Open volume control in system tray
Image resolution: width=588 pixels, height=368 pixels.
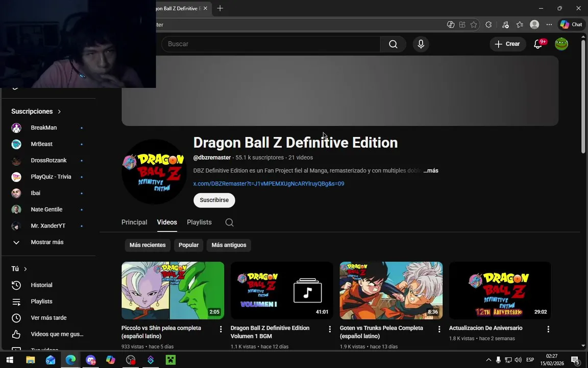pyautogui.click(x=518, y=360)
